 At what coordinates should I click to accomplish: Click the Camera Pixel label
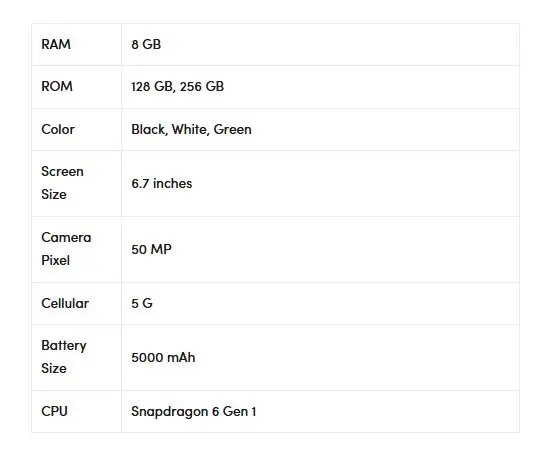pos(66,249)
